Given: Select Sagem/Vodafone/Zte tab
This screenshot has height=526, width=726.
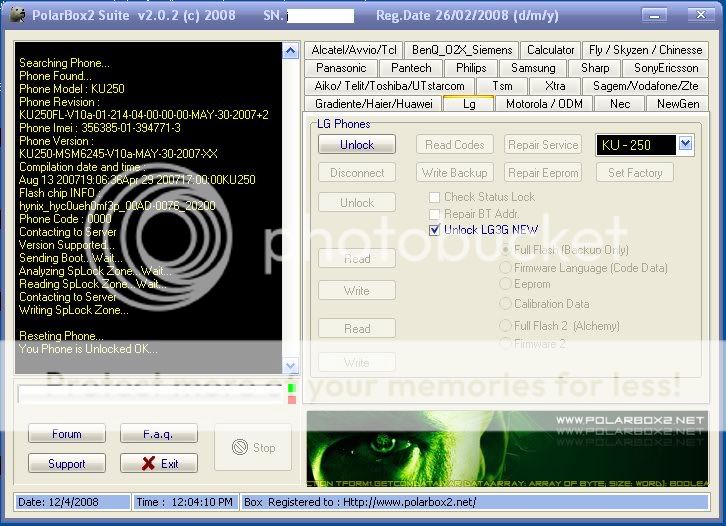Looking at the screenshot, I should point(645,86).
